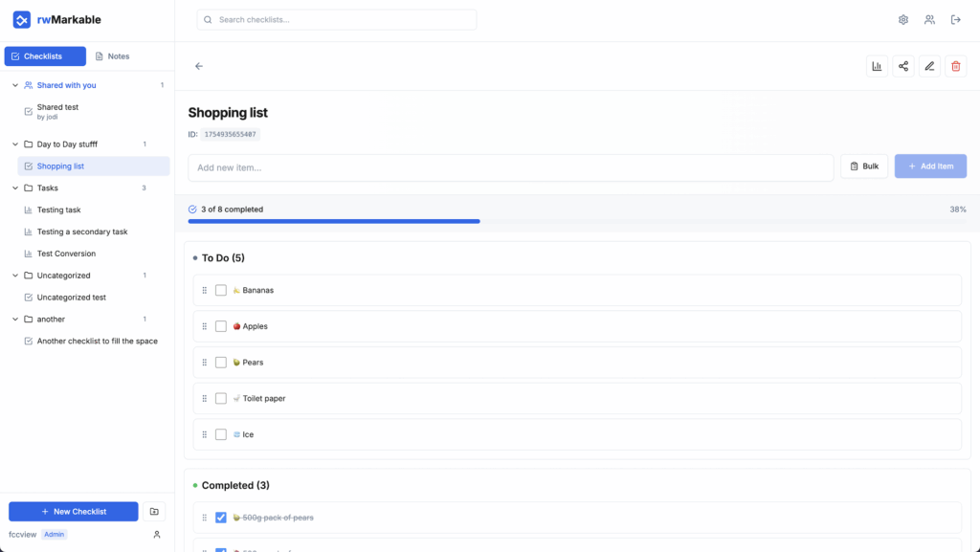
Task: Collapse the Day to Day stufff folder
Action: 15,144
